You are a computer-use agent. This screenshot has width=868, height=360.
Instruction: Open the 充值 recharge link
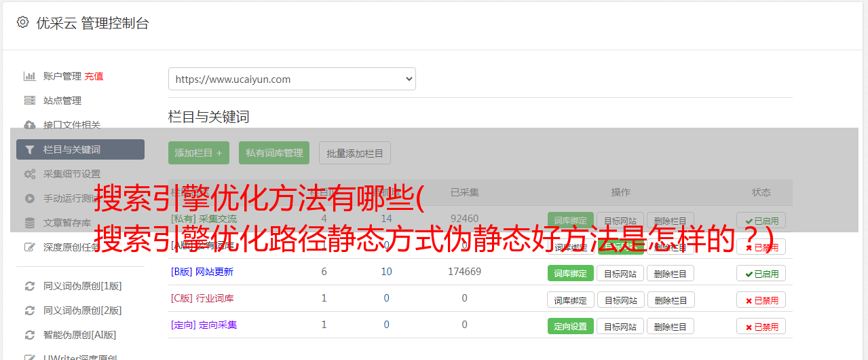tap(94, 76)
